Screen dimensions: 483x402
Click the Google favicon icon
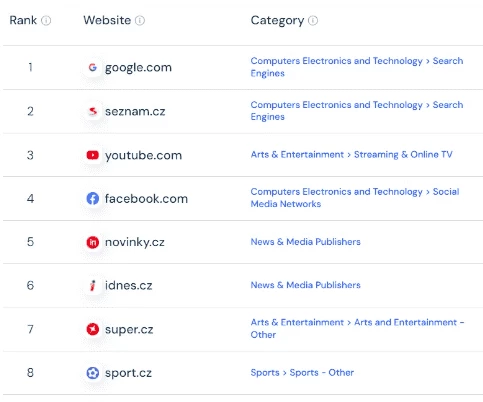(x=93, y=67)
